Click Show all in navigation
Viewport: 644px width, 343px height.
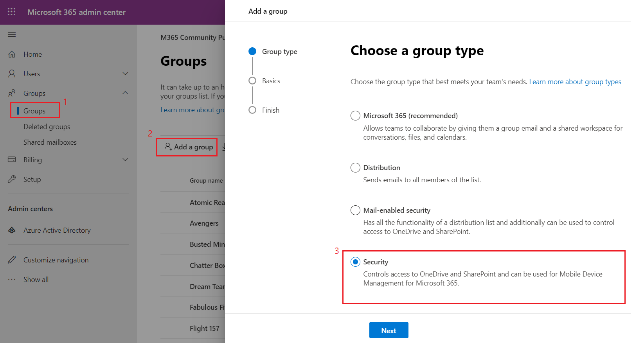point(36,280)
